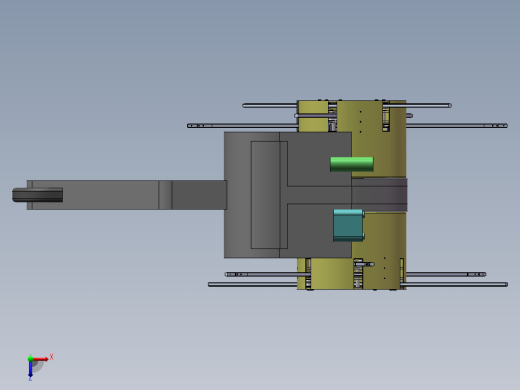Screen dimensions: 520x390
Task: Select the dark purple-gray center strip
Action: (379, 195)
